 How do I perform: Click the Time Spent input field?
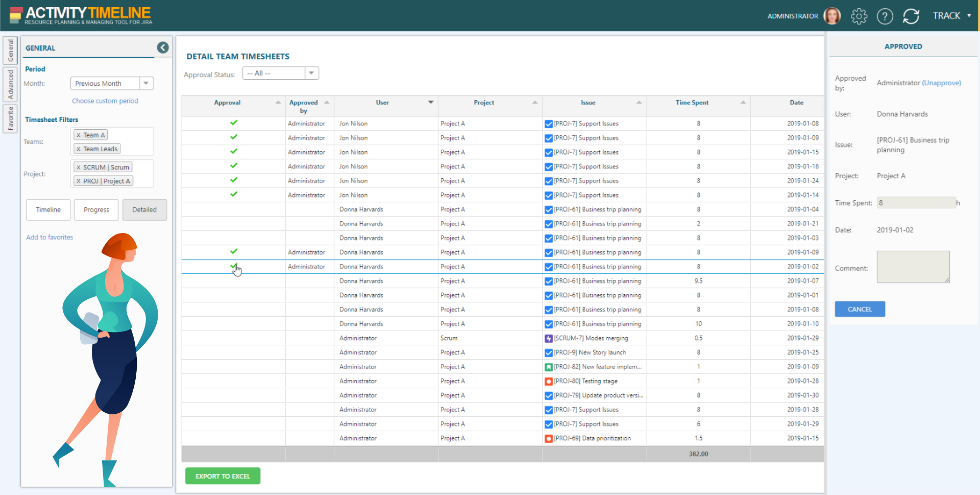pyautogui.click(x=916, y=203)
